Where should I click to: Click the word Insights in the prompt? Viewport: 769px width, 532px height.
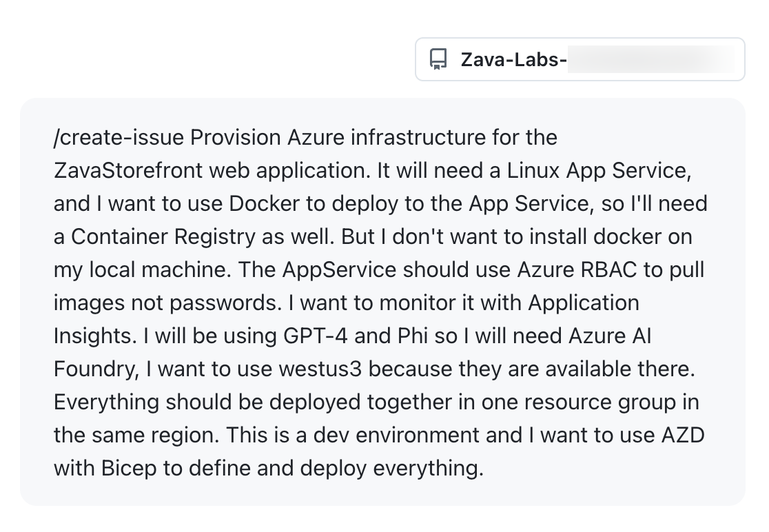pos(94,336)
